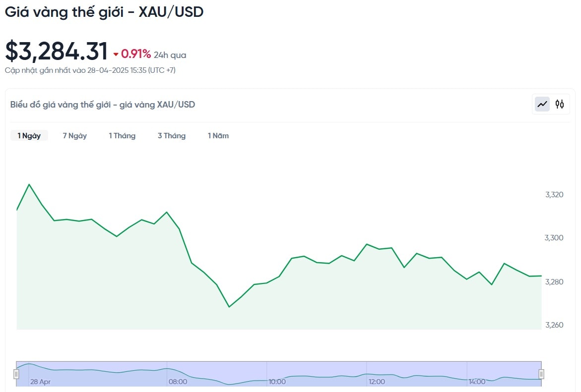Click the 08:00 marker on the navigator timeline

click(178, 382)
